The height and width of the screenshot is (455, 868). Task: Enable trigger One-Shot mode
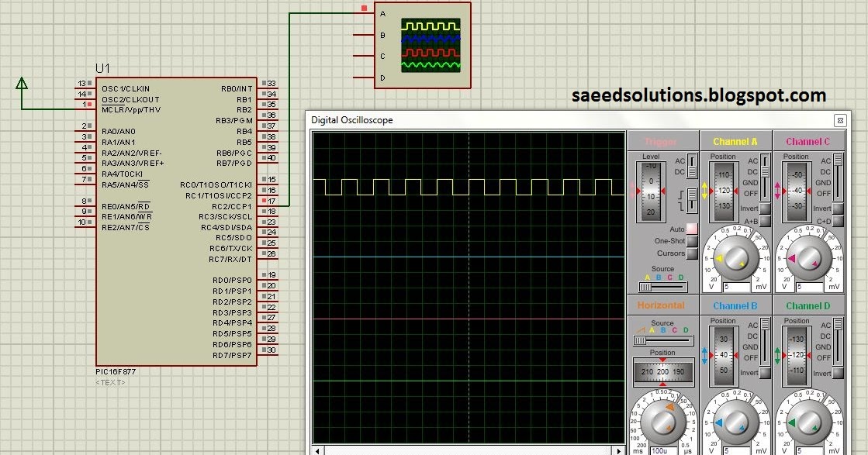click(692, 241)
